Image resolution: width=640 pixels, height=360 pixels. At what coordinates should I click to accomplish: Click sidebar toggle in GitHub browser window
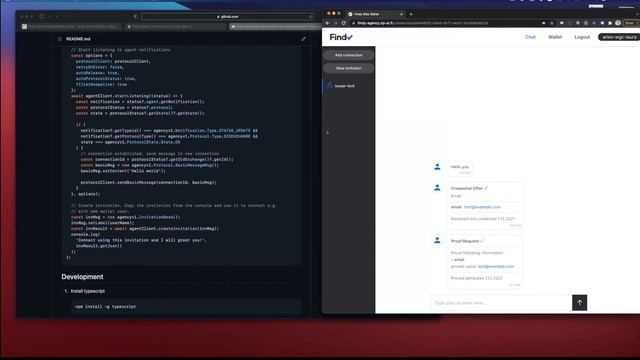[x=42, y=17]
